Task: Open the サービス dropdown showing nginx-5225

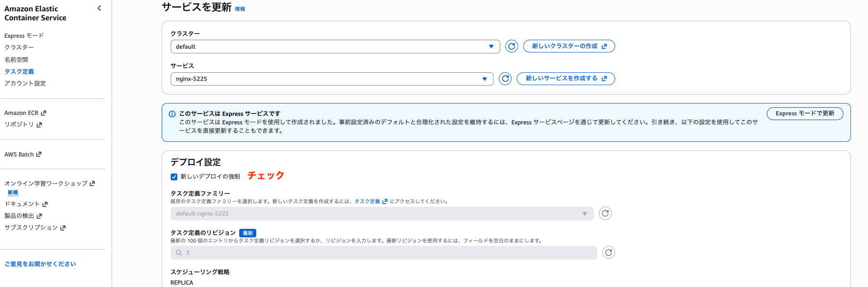Action: (x=332, y=79)
